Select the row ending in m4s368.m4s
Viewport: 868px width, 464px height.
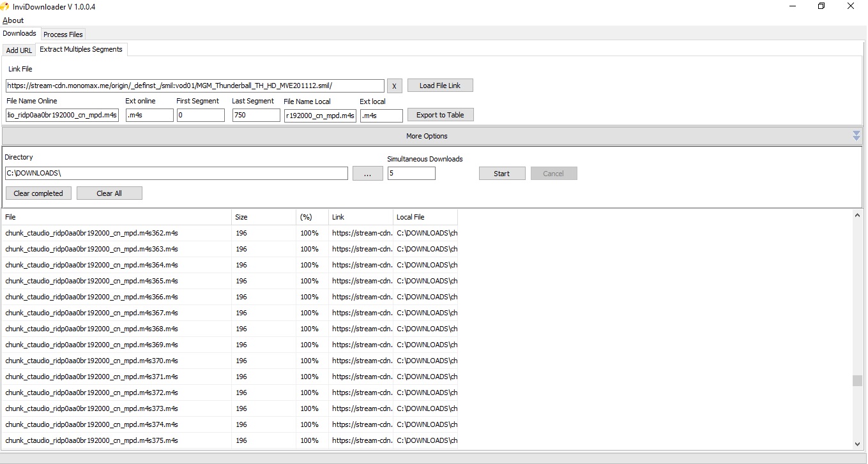pyautogui.click(x=230, y=329)
